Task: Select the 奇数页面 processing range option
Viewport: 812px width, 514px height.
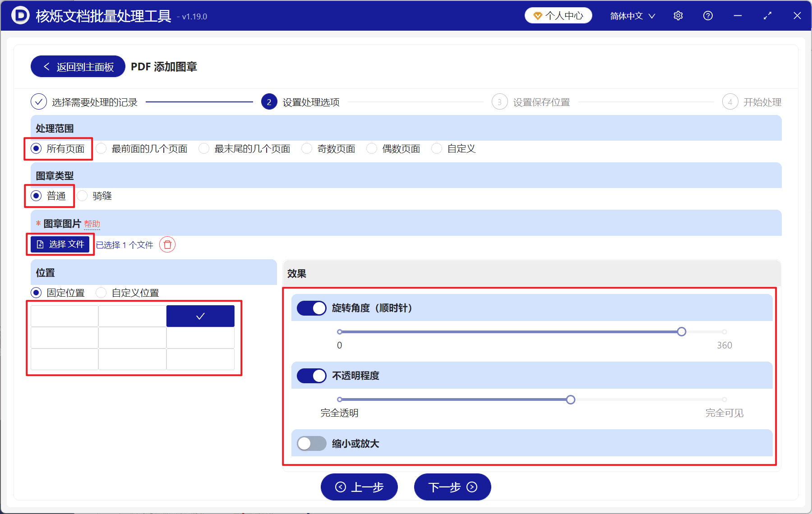Action: point(307,148)
